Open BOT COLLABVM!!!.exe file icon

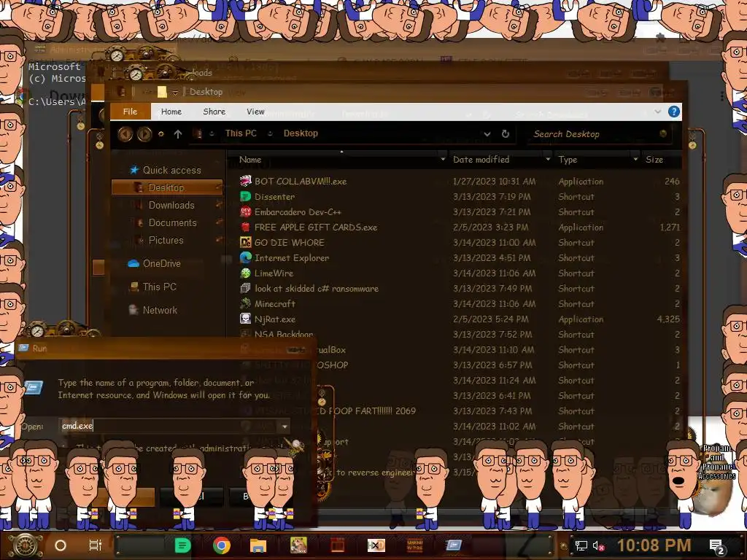click(245, 181)
